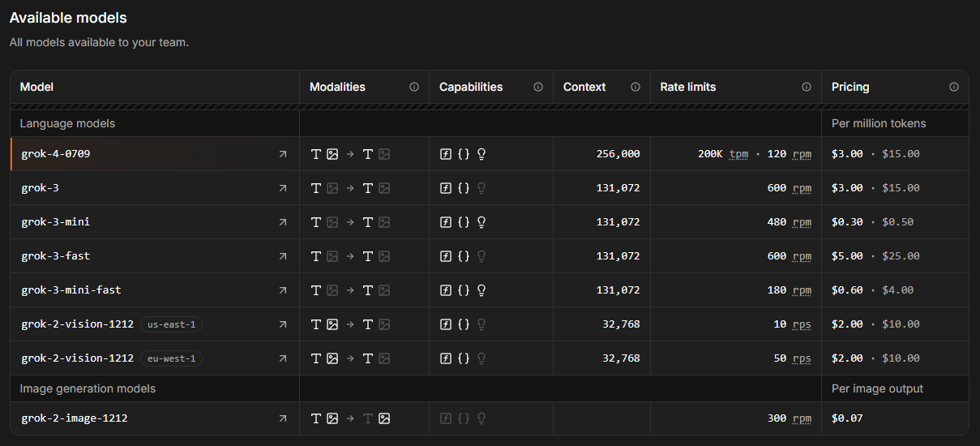Screen dimensions: 980x446
Task: Click the Model column header
Action: coord(36,87)
